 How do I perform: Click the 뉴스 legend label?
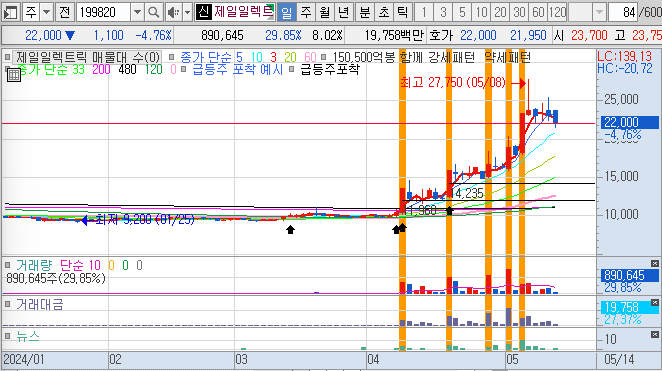(x=28, y=336)
